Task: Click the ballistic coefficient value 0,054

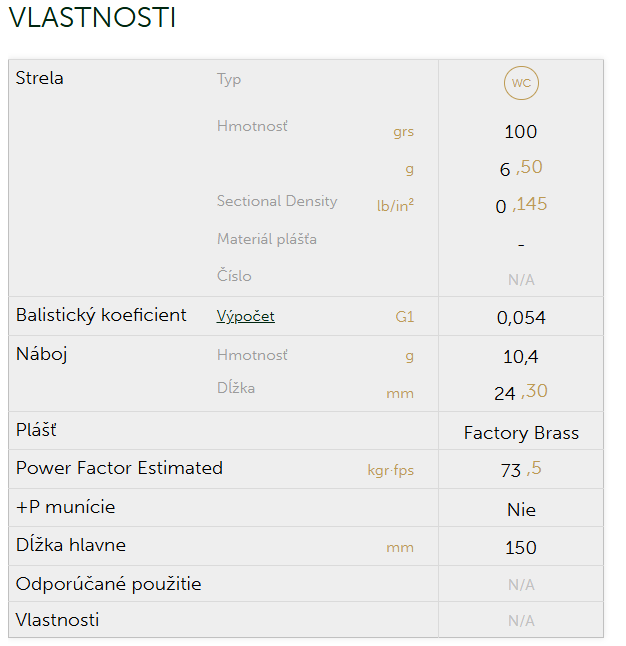Action: point(521,318)
